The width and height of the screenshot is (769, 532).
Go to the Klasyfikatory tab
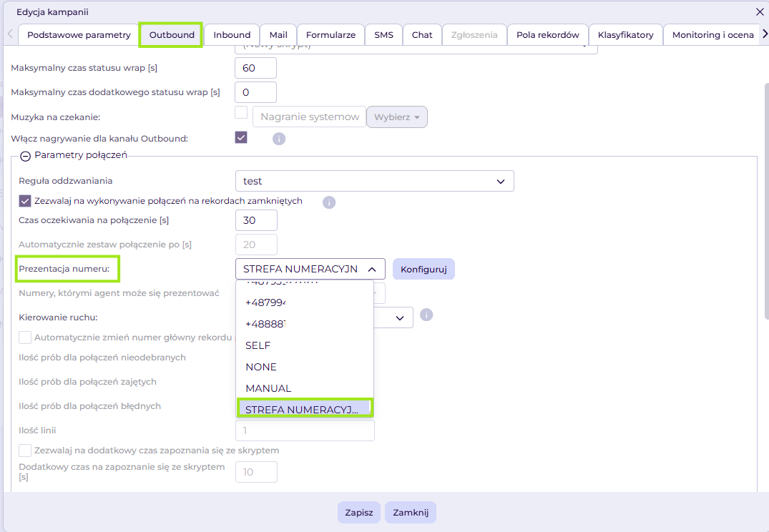click(x=625, y=35)
